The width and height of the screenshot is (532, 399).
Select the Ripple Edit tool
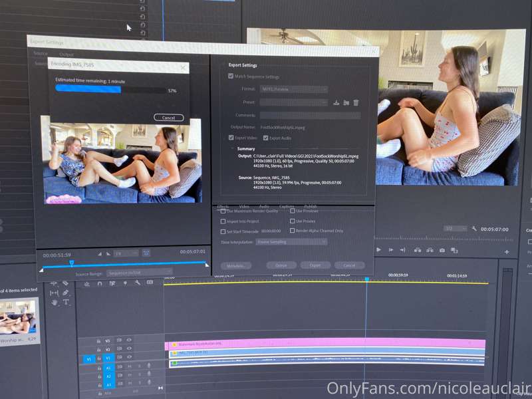[x=54, y=283]
